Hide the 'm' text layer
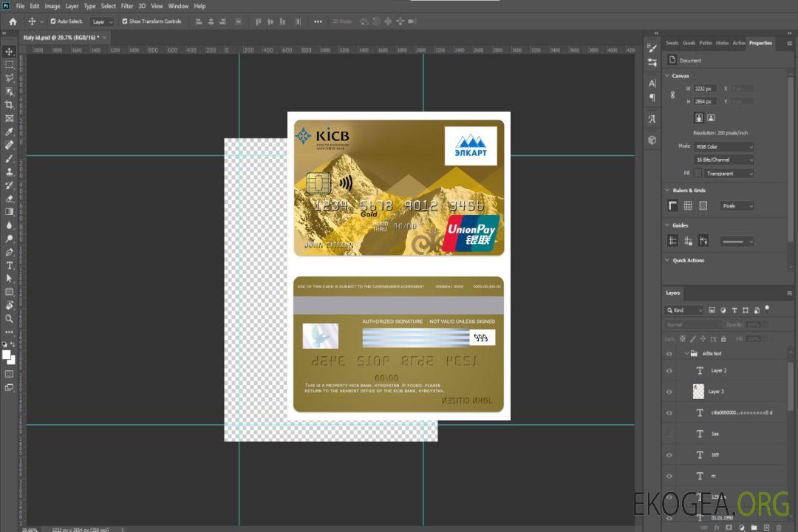 [x=669, y=477]
